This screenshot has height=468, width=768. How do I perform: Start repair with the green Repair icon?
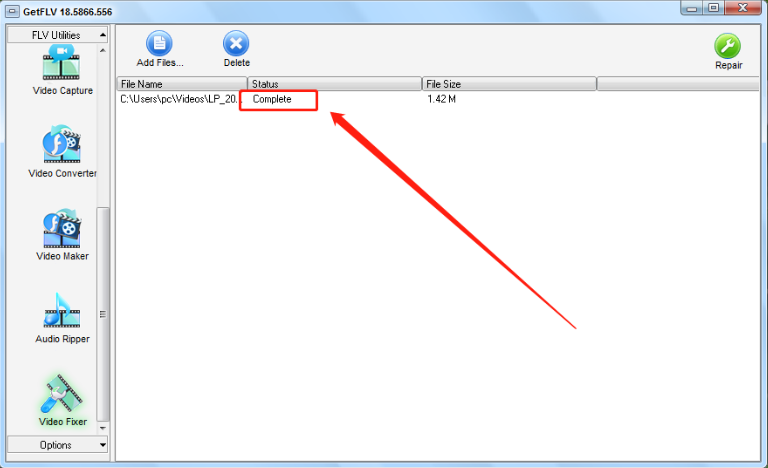728,51
